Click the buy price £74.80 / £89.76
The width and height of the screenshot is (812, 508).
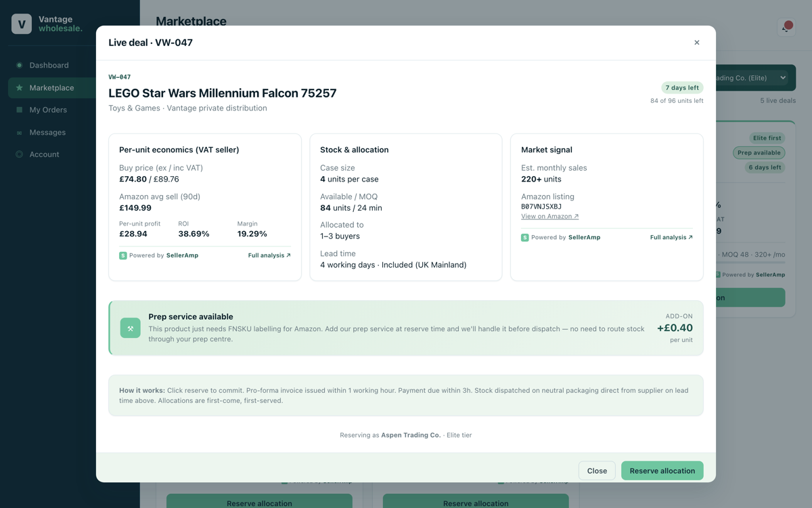tap(149, 179)
